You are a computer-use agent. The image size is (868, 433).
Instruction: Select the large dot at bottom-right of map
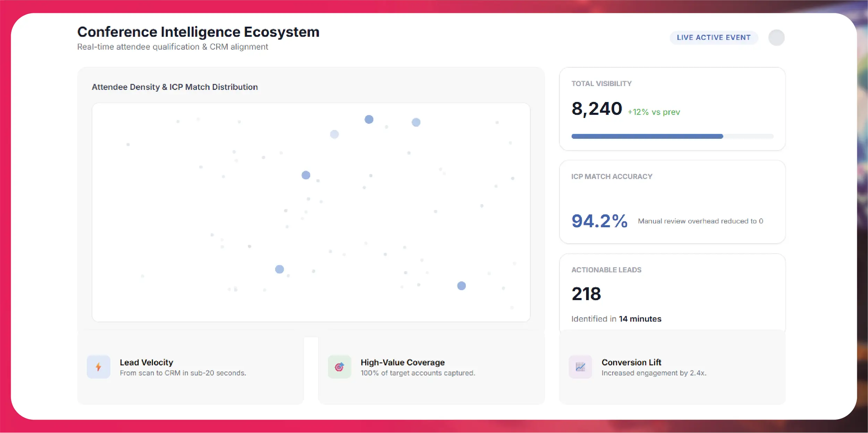point(461,286)
